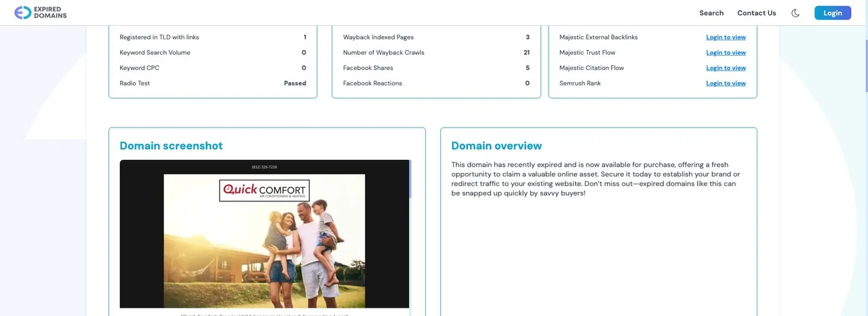Viewport: 868px width, 316px height.
Task: Select 'Keyword Search Volume' label
Action: pyautogui.click(x=155, y=52)
